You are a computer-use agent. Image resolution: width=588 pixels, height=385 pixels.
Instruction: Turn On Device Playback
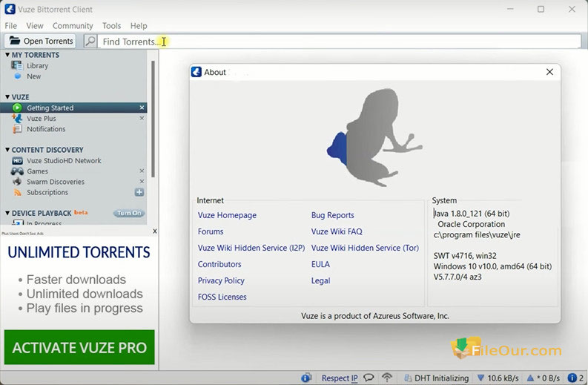click(129, 213)
